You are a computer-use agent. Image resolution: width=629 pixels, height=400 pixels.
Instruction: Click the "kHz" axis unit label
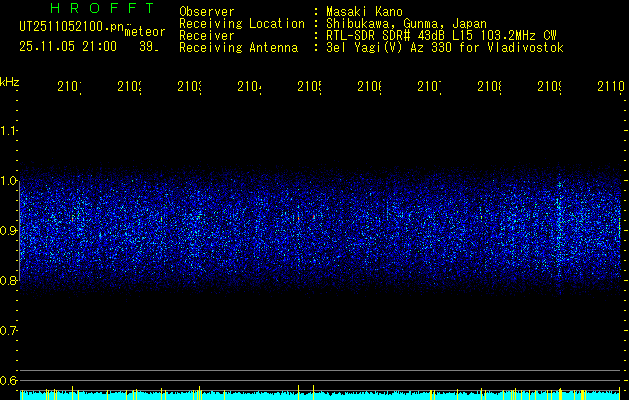pos(10,82)
